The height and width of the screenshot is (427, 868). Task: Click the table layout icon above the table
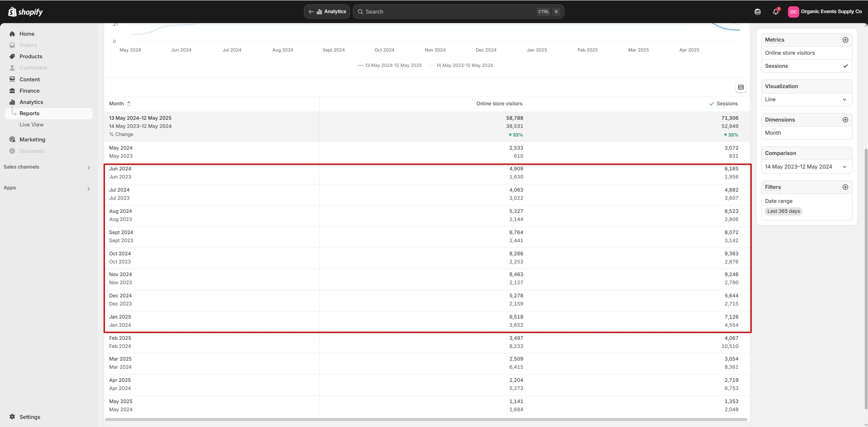point(741,87)
